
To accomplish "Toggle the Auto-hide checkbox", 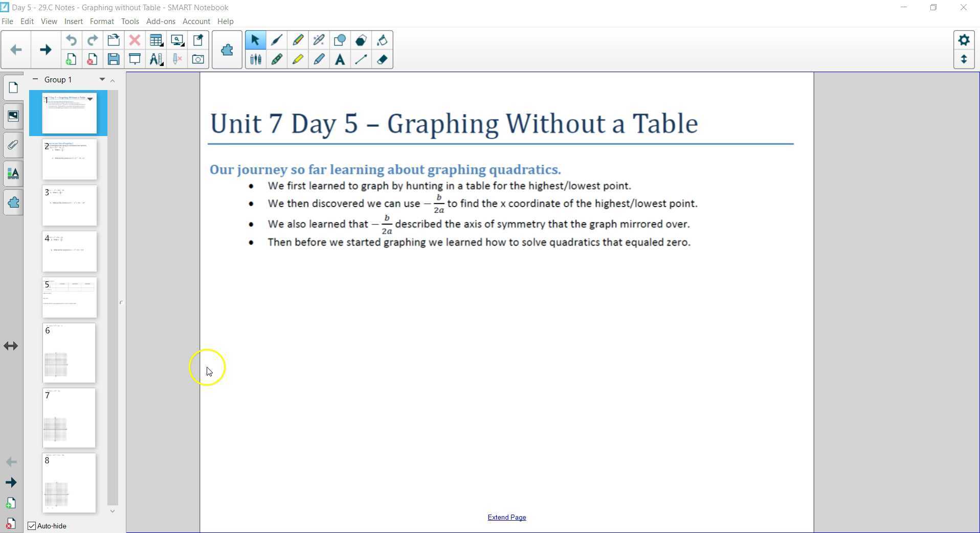I will 32,526.
